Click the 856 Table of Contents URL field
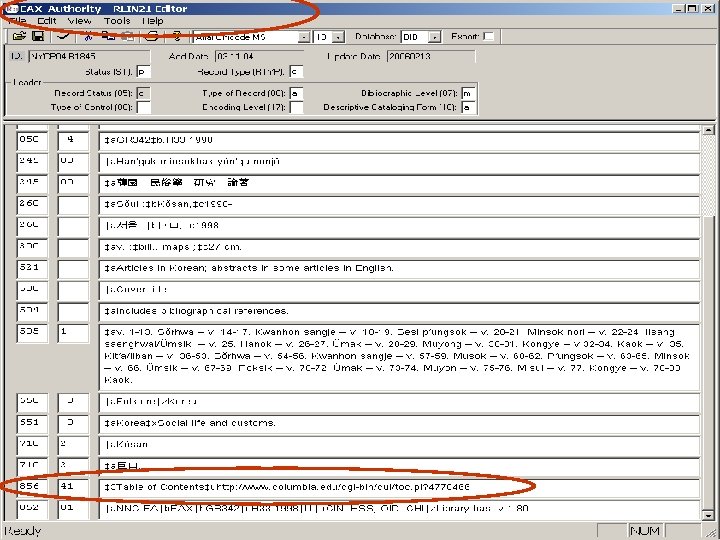The image size is (720, 540). [x=399, y=488]
